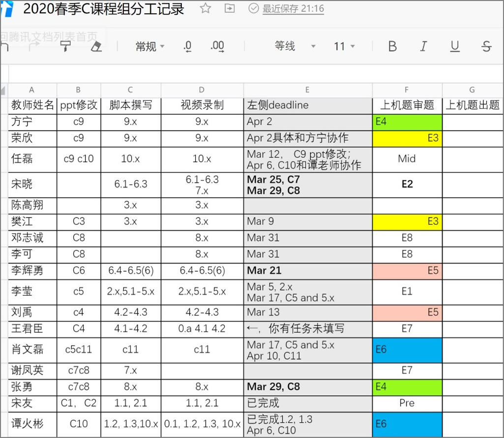Click the decrease decimal places icon
The height and width of the screenshot is (438, 504).
[x=187, y=46]
